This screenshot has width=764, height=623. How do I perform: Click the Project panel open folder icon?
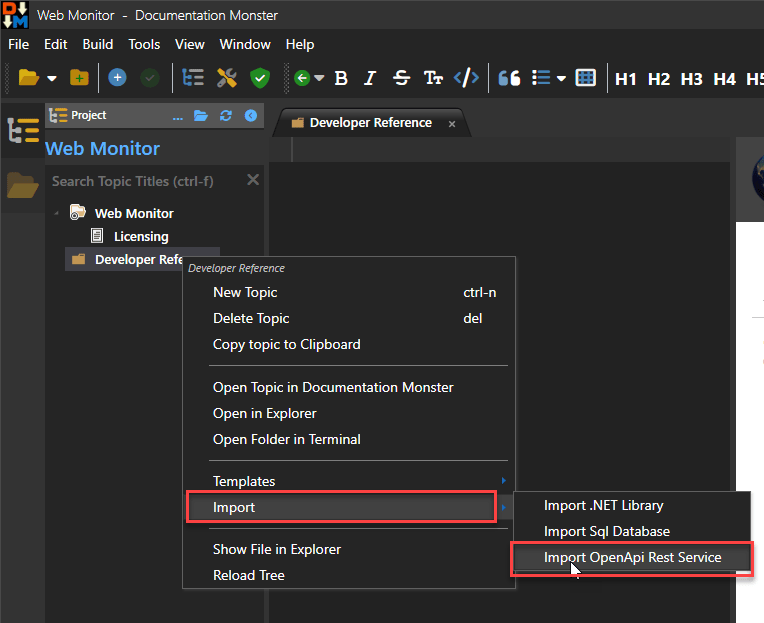click(x=201, y=116)
